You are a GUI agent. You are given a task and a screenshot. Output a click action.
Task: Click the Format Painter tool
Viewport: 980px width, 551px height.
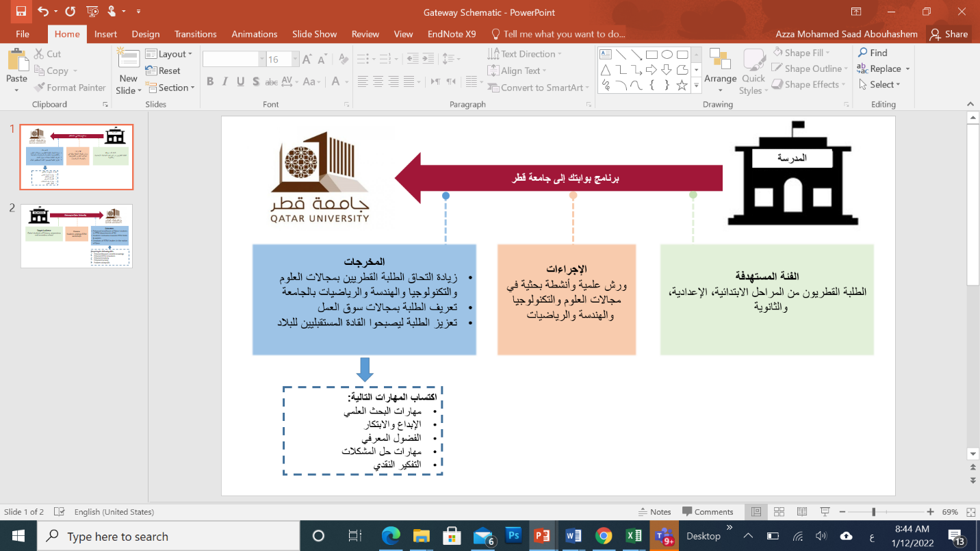click(x=69, y=88)
